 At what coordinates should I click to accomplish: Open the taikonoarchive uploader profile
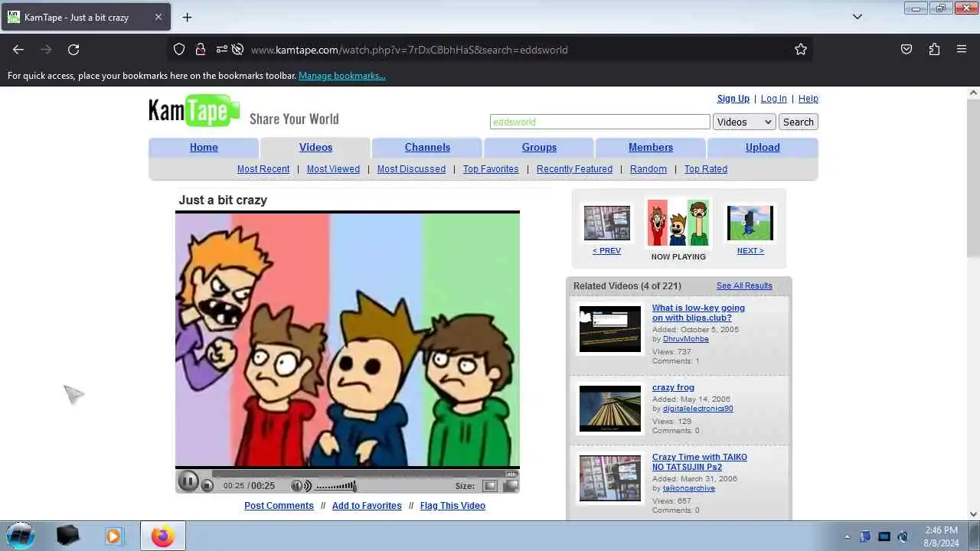(689, 488)
